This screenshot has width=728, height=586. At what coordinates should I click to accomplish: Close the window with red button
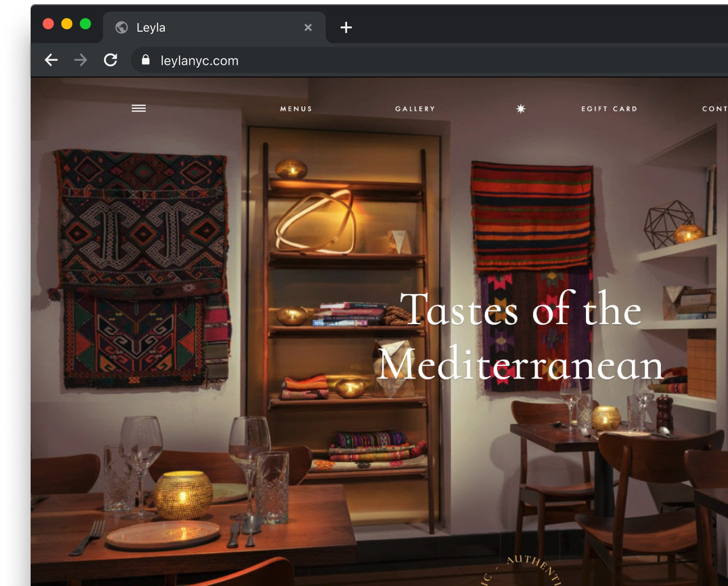[x=49, y=24]
